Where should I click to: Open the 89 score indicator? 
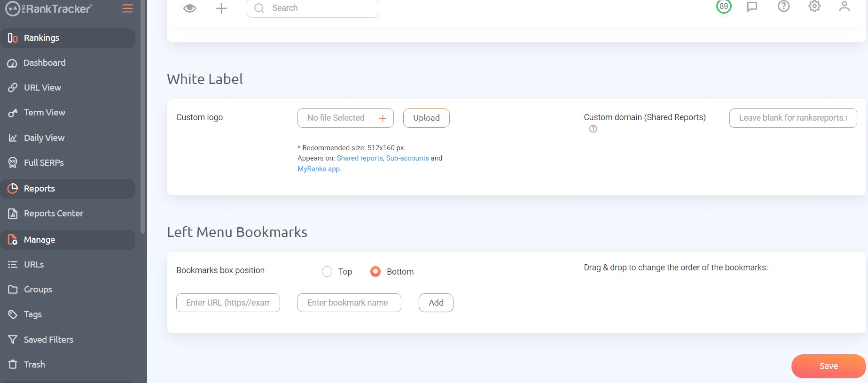click(724, 6)
